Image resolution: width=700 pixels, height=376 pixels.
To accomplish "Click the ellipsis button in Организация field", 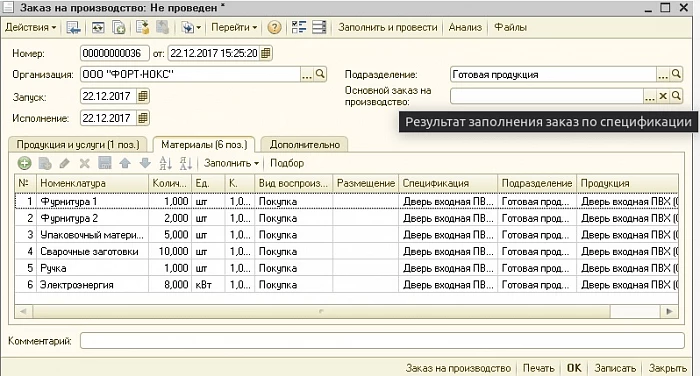I will [307, 75].
